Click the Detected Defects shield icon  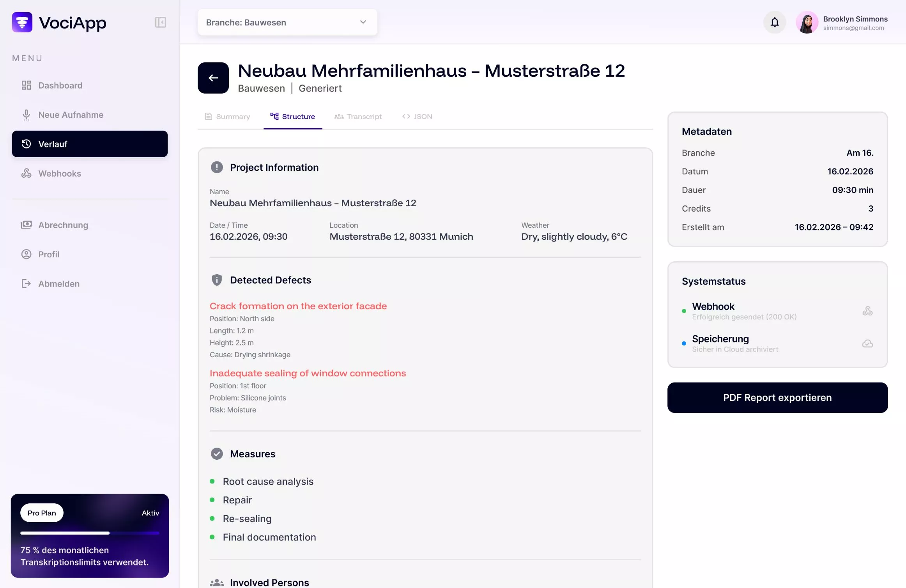coord(217,280)
